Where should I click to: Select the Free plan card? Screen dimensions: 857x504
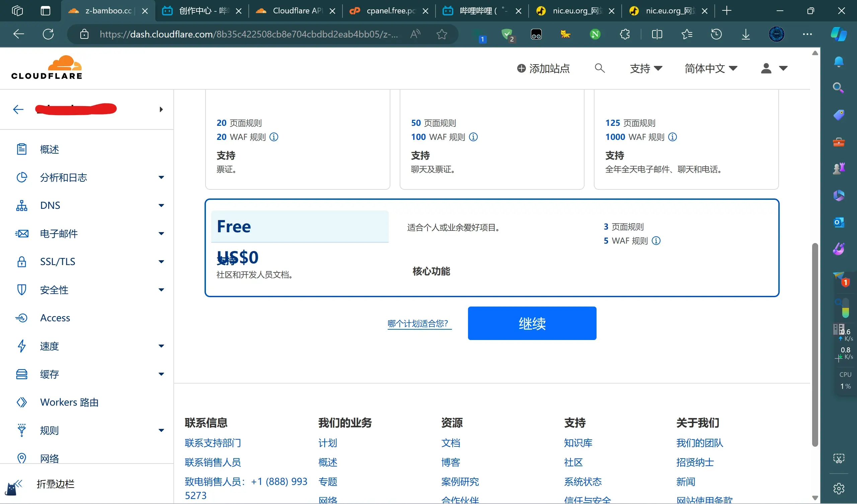point(492,248)
